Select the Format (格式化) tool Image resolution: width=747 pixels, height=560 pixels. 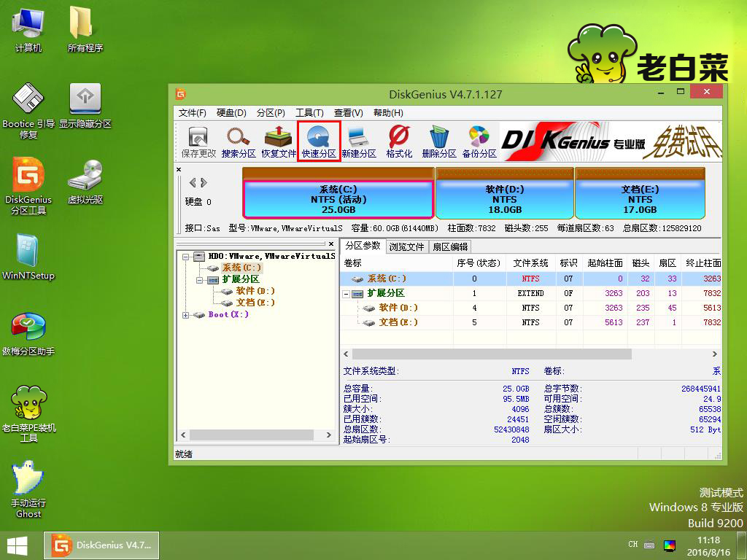coord(399,141)
